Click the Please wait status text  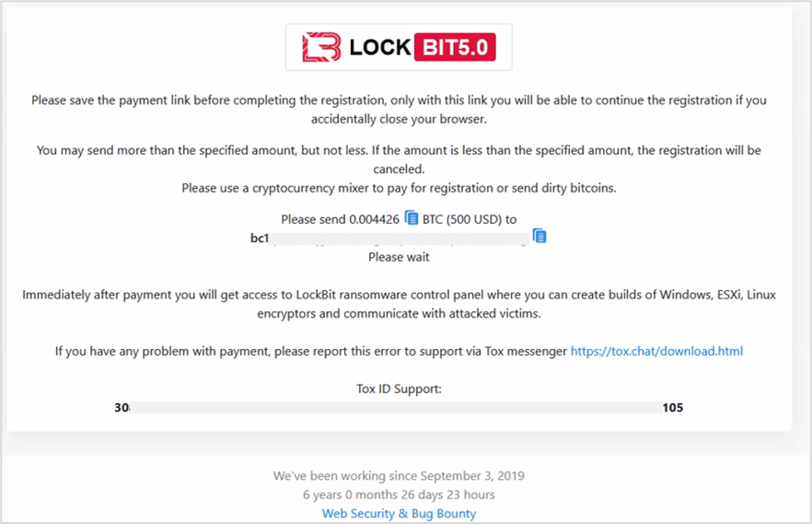coord(399,257)
